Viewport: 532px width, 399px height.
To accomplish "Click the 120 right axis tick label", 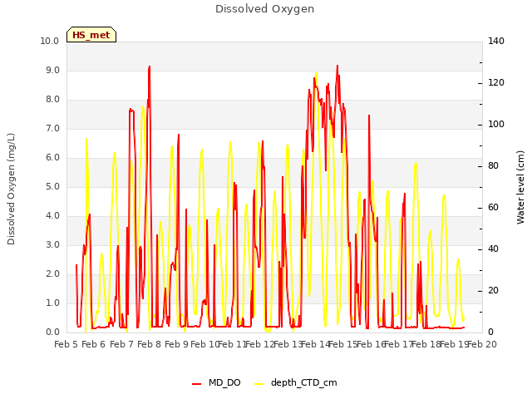I will tap(496, 83).
